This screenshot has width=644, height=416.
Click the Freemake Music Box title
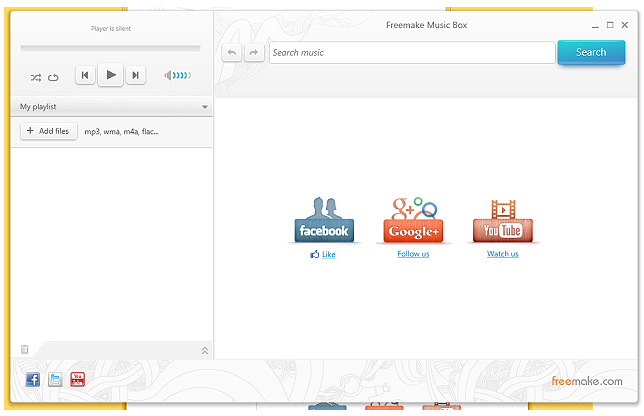[426, 25]
